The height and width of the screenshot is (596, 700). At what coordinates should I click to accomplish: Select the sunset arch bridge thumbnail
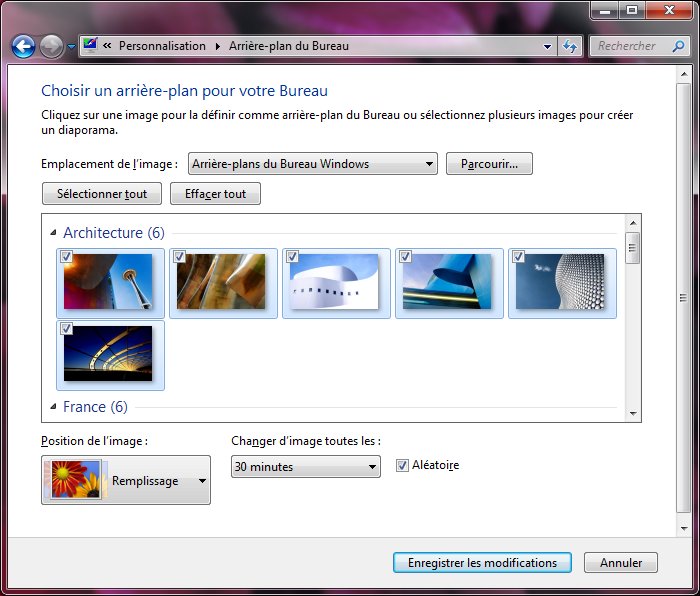coord(108,354)
